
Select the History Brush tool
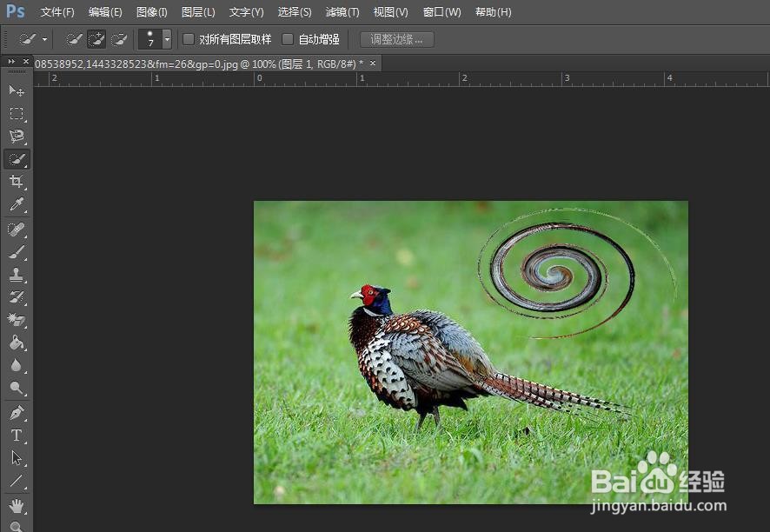click(x=17, y=297)
